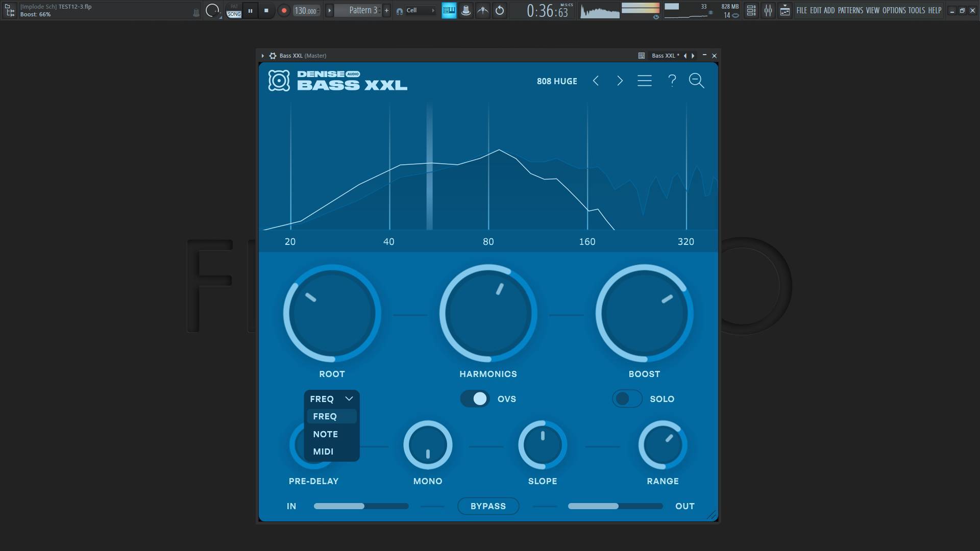Switch to SONG mode
Image resolution: width=980 pixels, height=551 pixels.
click(234, 14)
